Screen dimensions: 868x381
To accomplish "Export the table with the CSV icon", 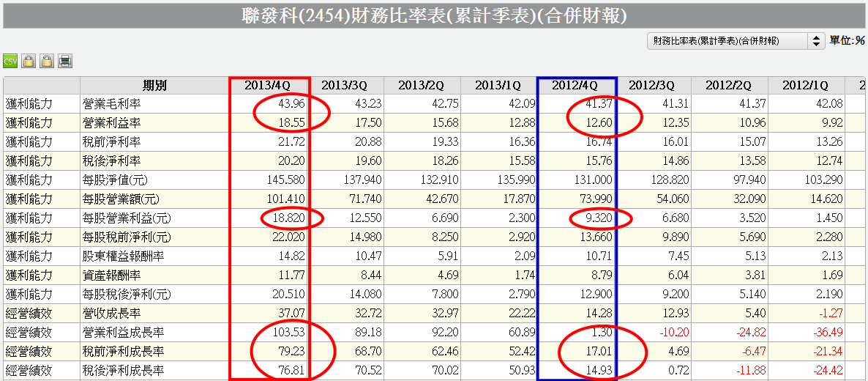I will [x=10, y=61].
